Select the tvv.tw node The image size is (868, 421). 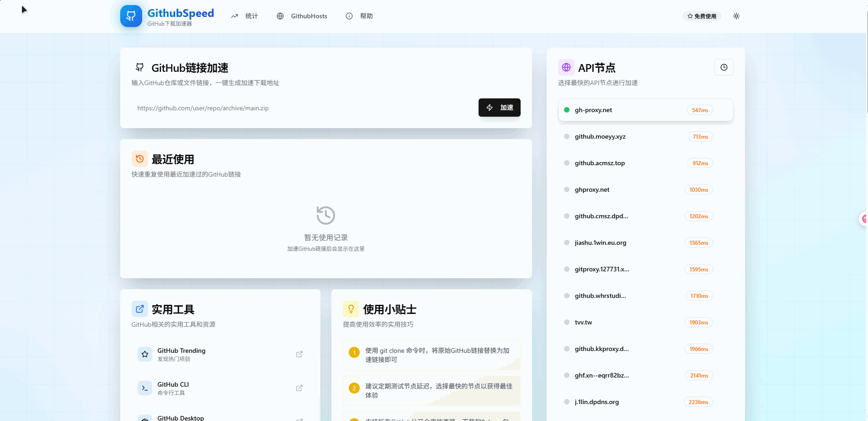pyautogui.click(x=645, y=322)
